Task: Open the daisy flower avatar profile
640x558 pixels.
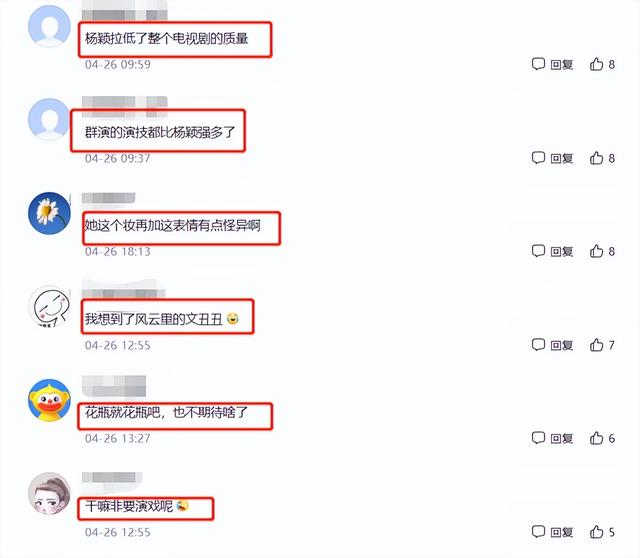Action: pyautogui.click(x=49, y=213)
